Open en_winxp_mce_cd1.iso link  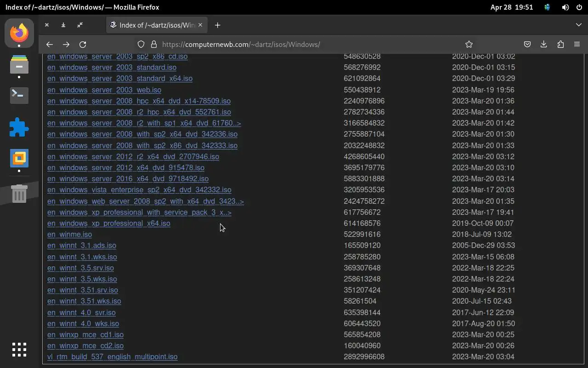pos(85,334)
